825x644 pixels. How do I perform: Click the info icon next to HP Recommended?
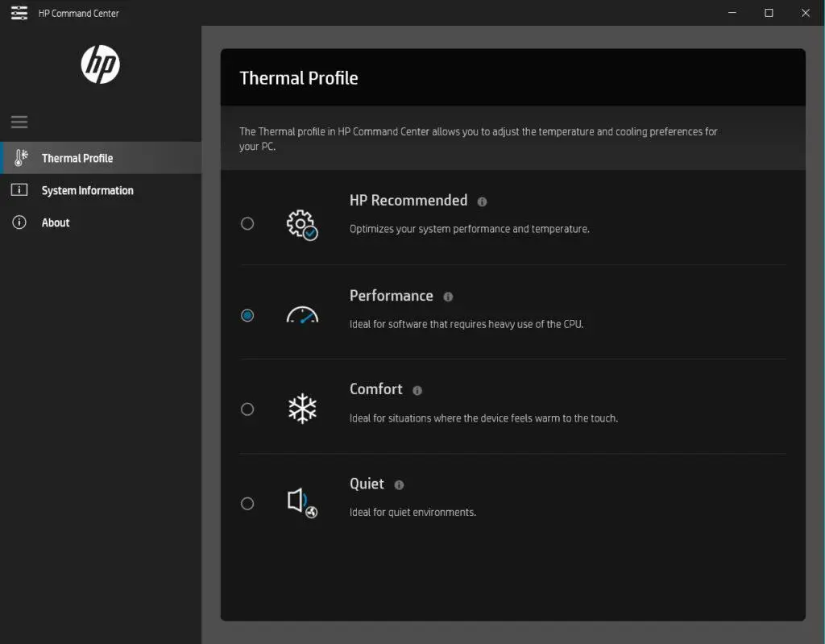pos(482,202)
